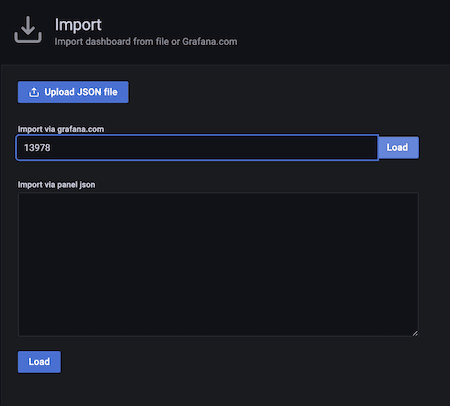Screen dimensions: 450x406
Task: Click bottom edge of panel json text area
Action: 218,336
